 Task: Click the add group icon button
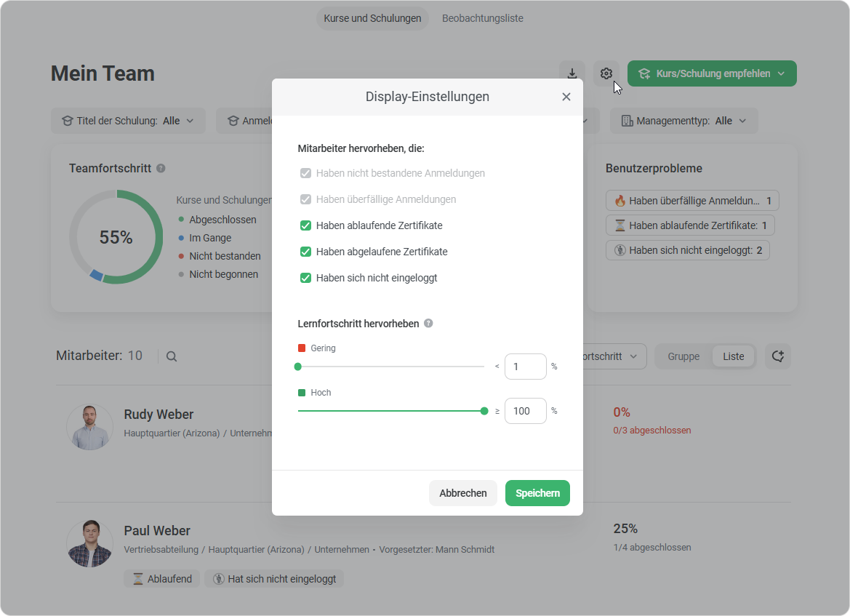pyautogui.click(x=777, y=356)
